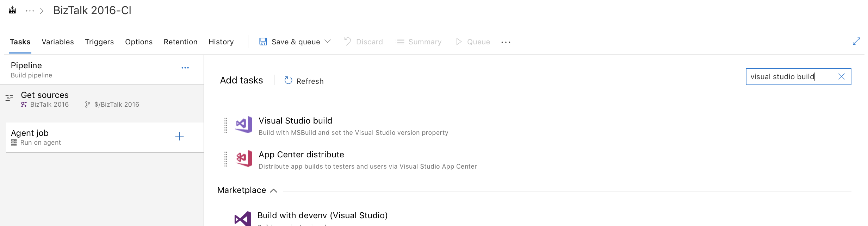Select the Agent job item
The width and height of the screenshot is (868, 226).
[105, 137]
